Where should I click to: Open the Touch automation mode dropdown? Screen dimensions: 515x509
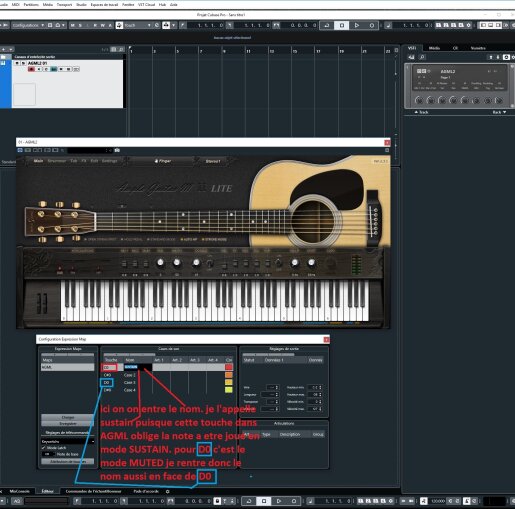point(138,25)
